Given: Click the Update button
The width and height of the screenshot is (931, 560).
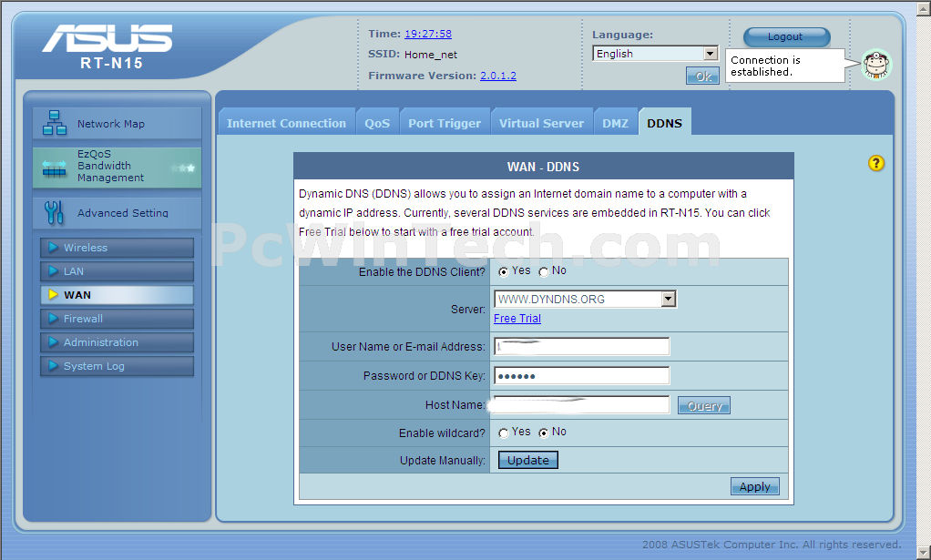Looking at the screenshot, I should click(527, 461).
